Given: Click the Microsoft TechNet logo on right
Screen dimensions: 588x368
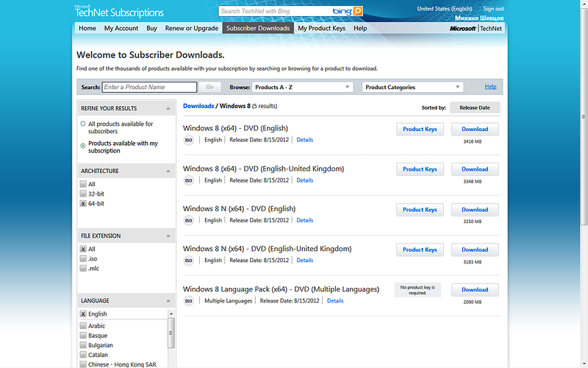Looking at the screenshot, I should (x=476, y=29).
